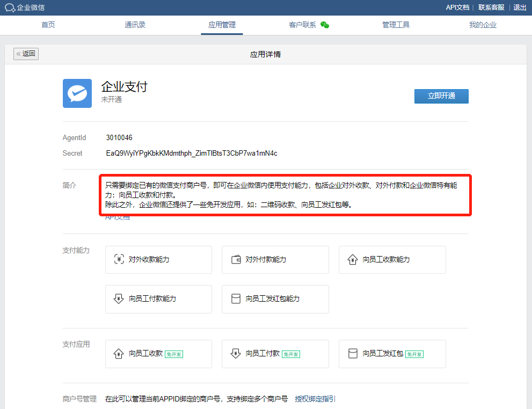Open 对外付款能力 wallet card
Screen dimensions: 532x409
275,260
